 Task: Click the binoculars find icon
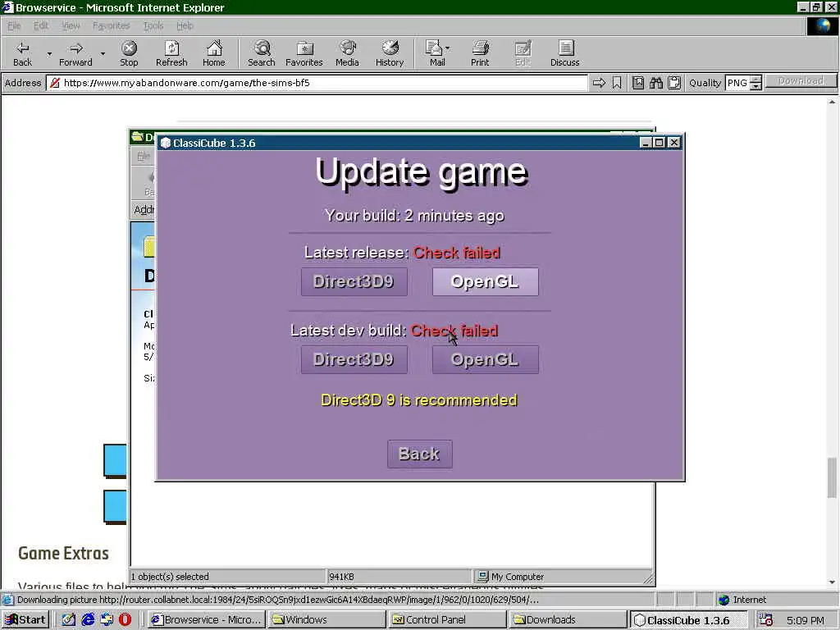(655, 83)
